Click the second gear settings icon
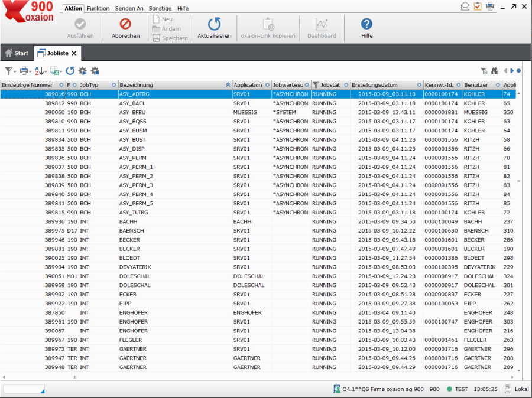Viewport: 532px width, 398px height. pyautogui.click(x=95, y=71)
